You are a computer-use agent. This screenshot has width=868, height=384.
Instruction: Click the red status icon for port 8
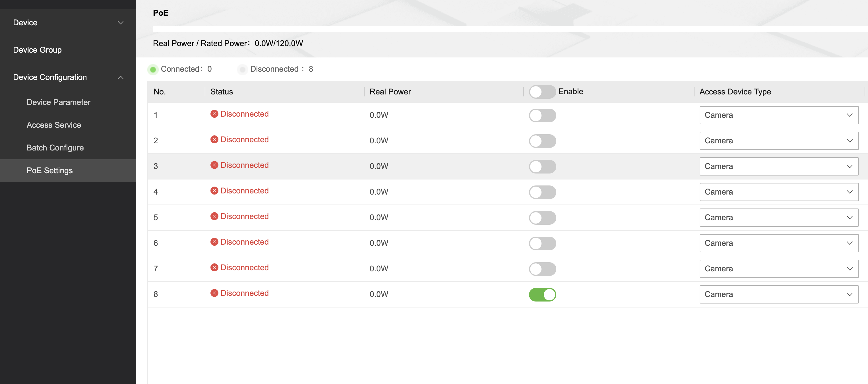214,293
